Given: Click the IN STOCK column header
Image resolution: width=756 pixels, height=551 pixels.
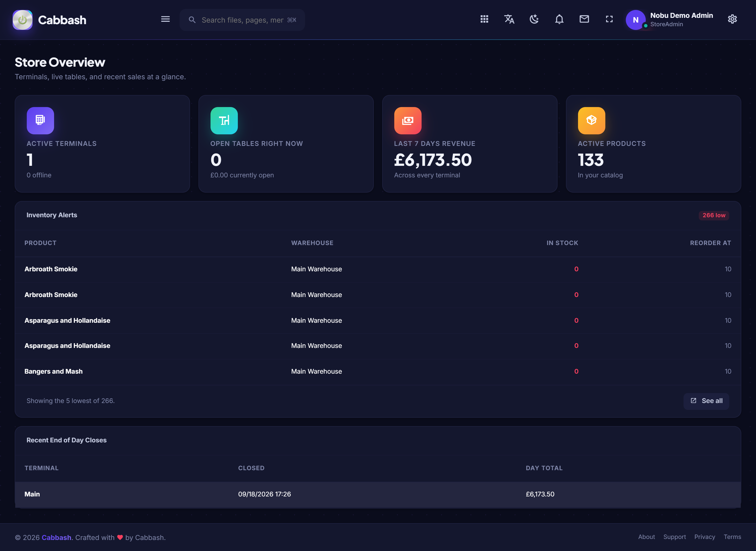Looking at the screenshot, I should pyautogui.click(x=562, y=243).
